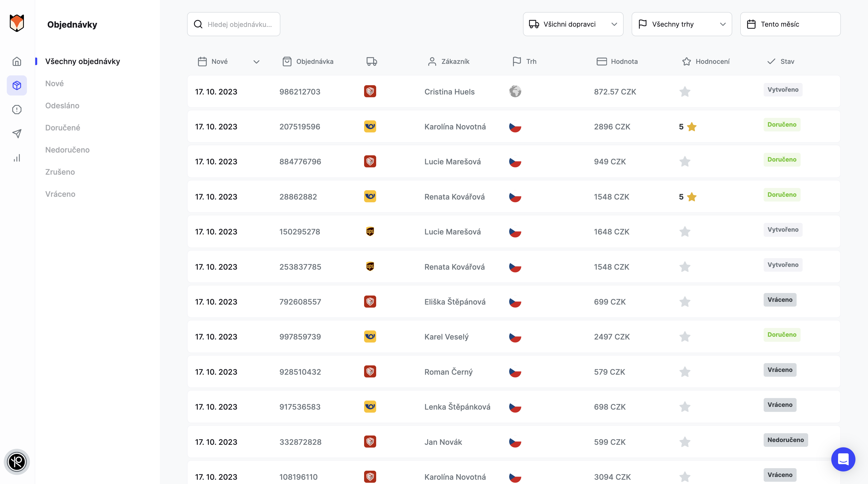Select Vráceno in the orders menu

click(60, 194)
